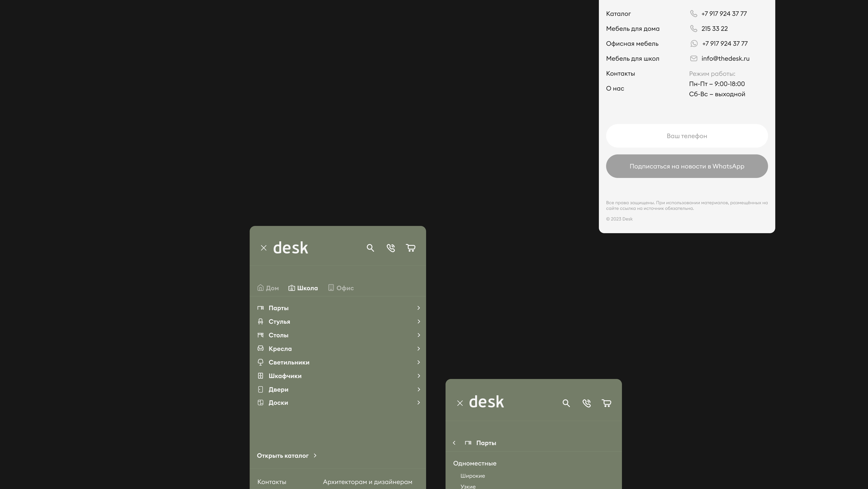Click the WhatsApp icon beside +7 917 924 37 77

pos(694,43)
